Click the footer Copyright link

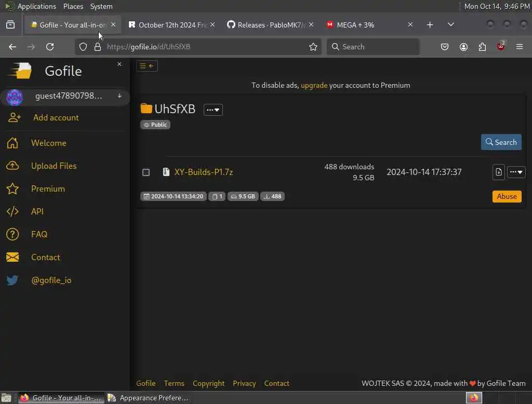tap(209, 383)
